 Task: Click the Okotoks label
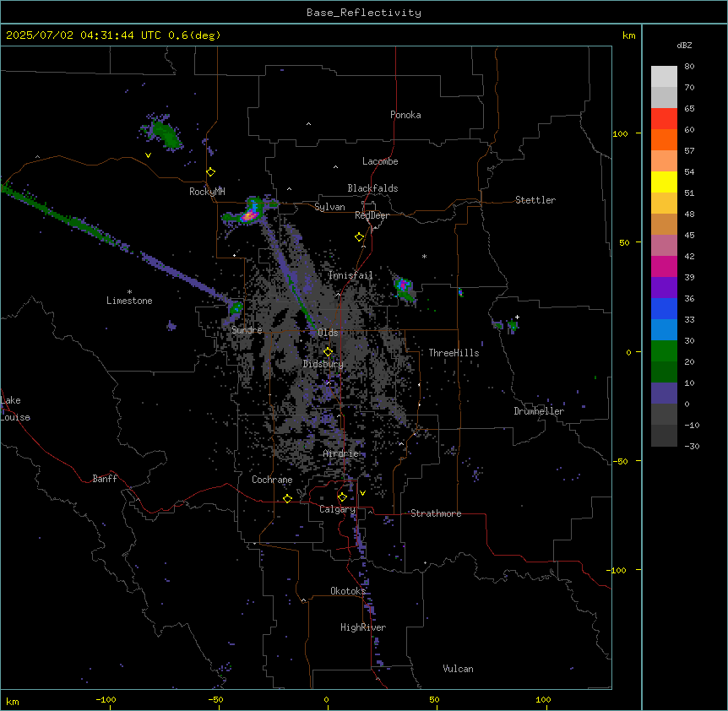[x=347, y=591]
